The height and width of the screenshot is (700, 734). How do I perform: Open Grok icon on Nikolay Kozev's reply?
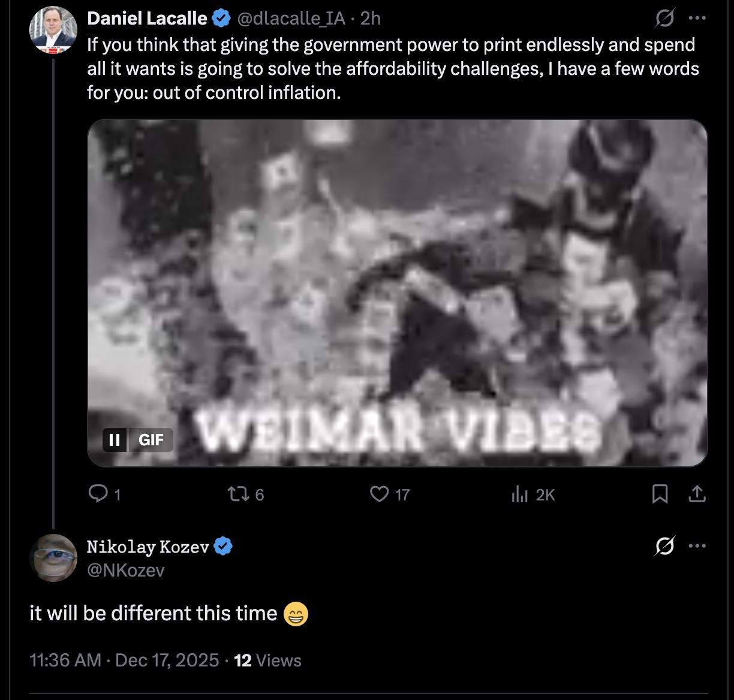tap(664, 547)
